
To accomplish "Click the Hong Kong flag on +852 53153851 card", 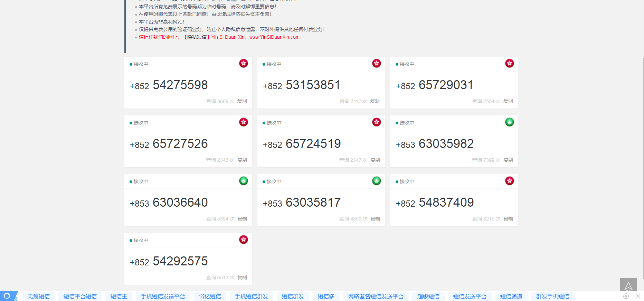I will (x=377, y=63).
